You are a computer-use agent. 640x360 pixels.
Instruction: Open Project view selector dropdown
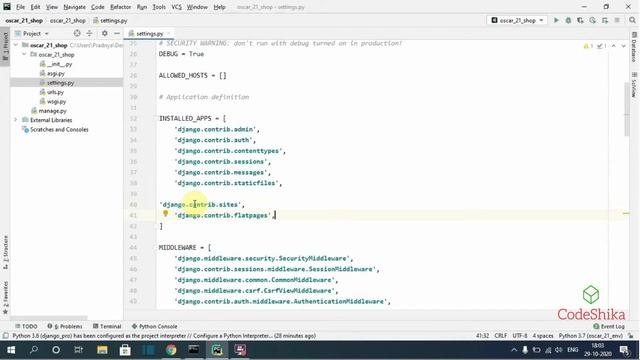click(x=32, y=33)
